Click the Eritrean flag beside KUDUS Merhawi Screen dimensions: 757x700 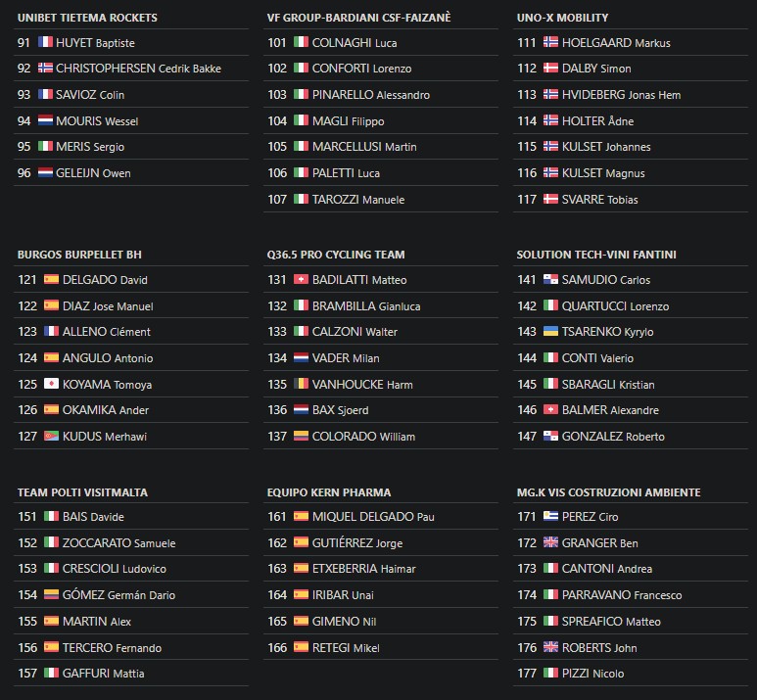pyautogui.click(x=51, y=436)
